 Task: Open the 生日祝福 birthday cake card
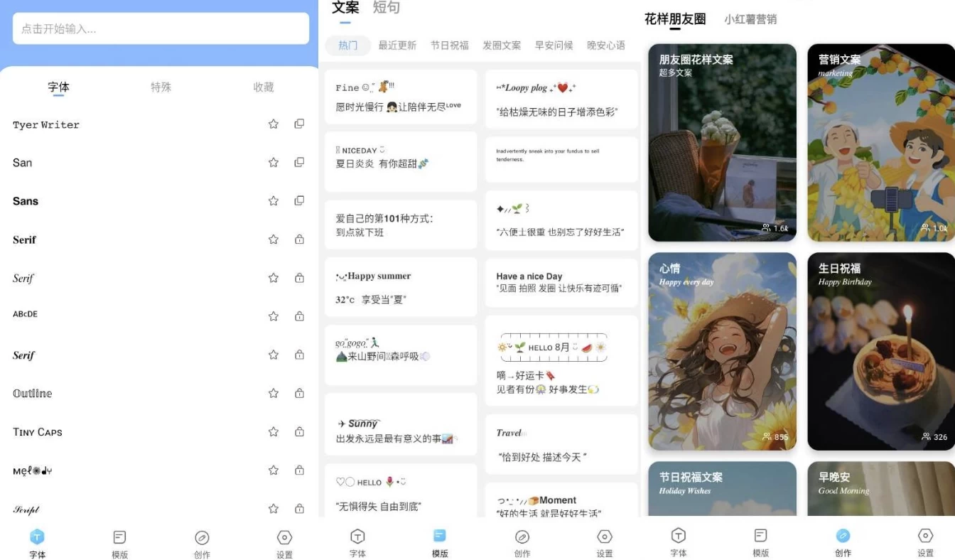click(x=880, y=351)
